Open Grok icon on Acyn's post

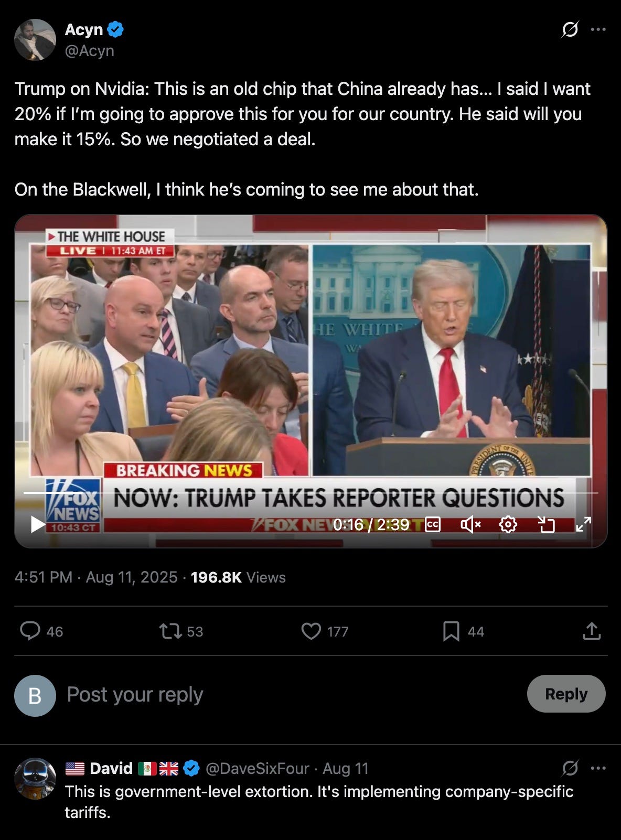[570, 30]
